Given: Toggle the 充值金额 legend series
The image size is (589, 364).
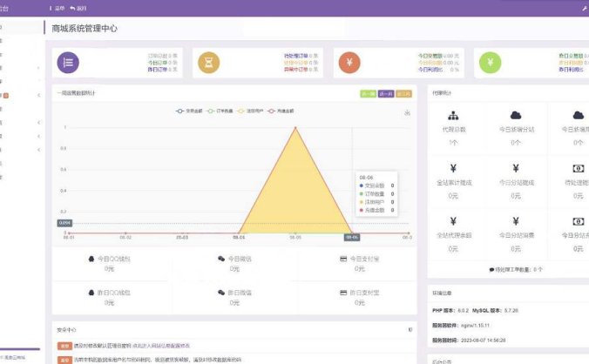Looking at the screenshot, I should tap(281, 111).
